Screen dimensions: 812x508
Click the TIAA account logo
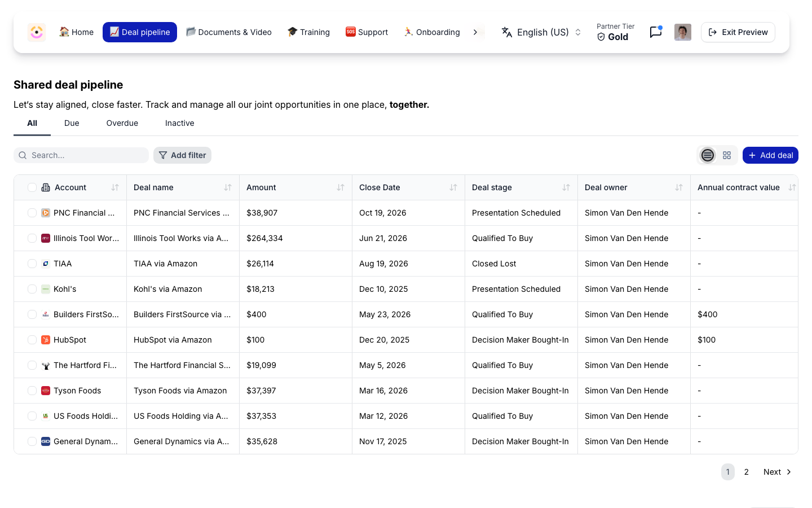click(46, 264)
